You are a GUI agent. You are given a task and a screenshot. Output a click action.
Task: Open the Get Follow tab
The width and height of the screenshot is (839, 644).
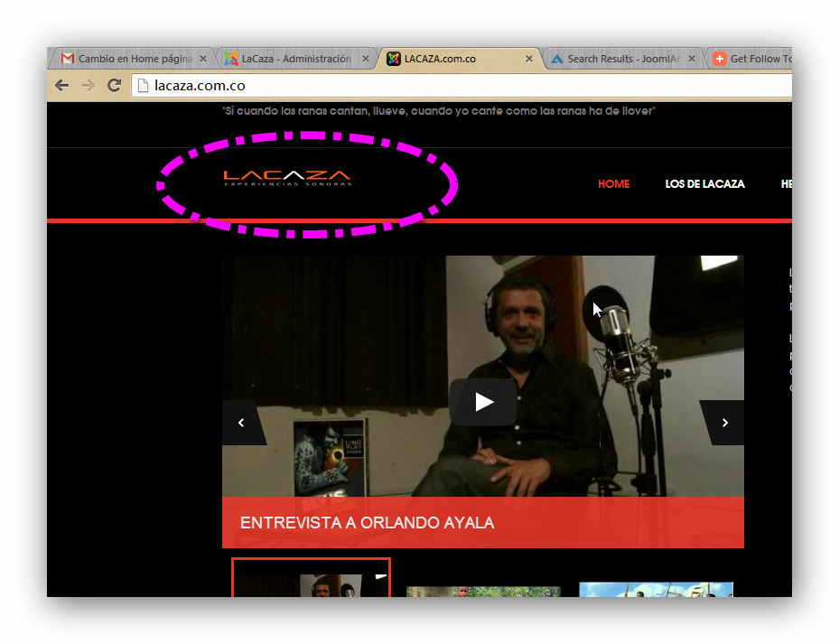click(749, 59)
